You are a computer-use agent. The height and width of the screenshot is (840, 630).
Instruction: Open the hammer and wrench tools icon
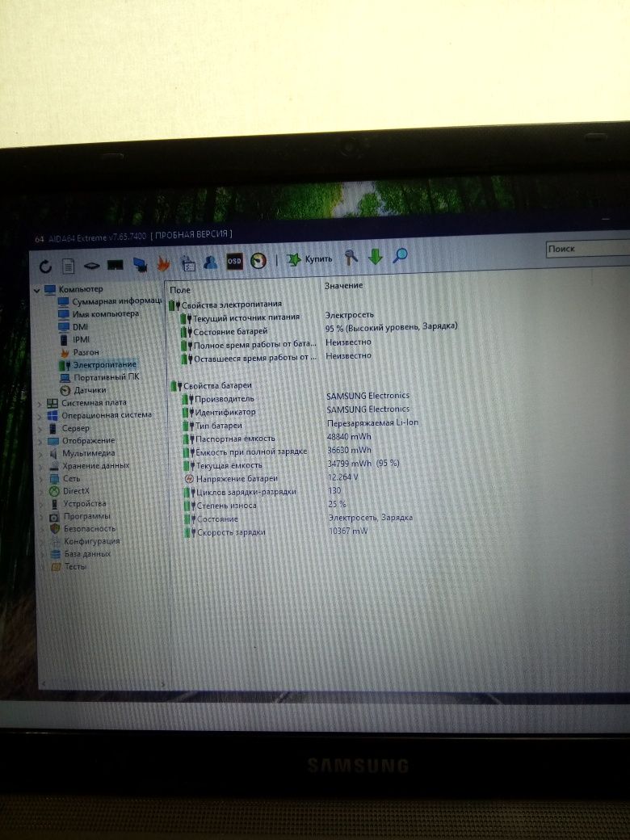click(x=351, y=257)
